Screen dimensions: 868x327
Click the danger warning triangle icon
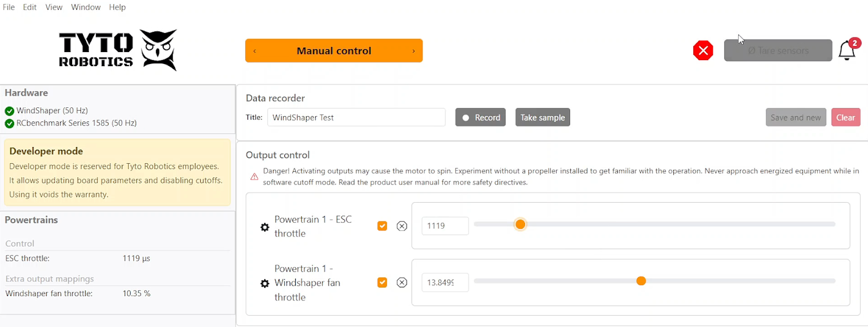pyautogui.click(x=254, y=177)
